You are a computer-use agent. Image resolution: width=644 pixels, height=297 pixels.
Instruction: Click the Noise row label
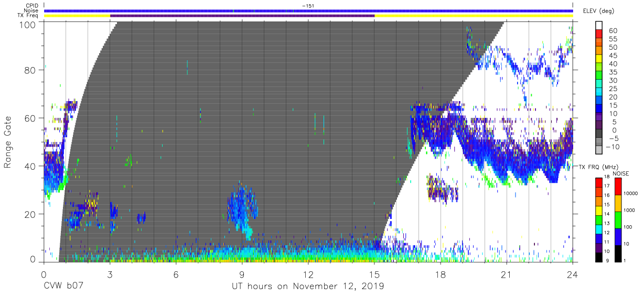tap(31, 10)
